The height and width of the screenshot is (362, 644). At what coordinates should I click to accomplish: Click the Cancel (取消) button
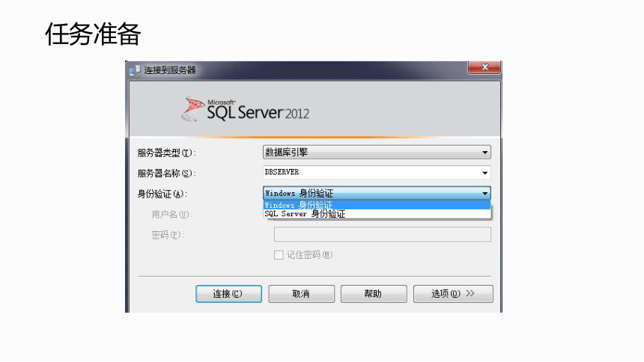[x=302, y=294]
